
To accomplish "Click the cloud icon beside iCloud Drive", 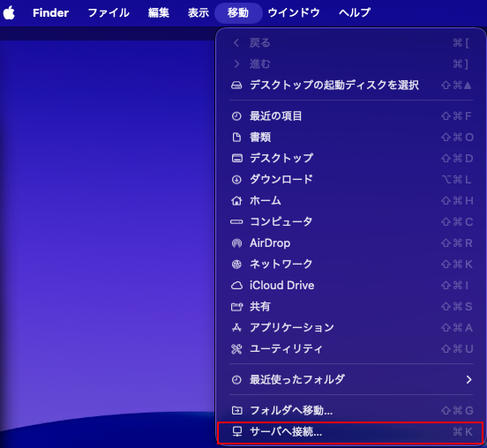I will click(236, 286).
